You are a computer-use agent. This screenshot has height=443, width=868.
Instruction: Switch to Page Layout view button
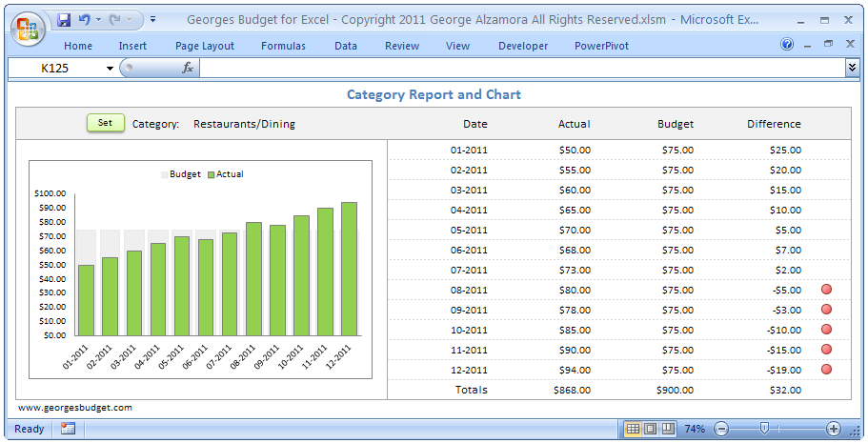tap(650, 429)
